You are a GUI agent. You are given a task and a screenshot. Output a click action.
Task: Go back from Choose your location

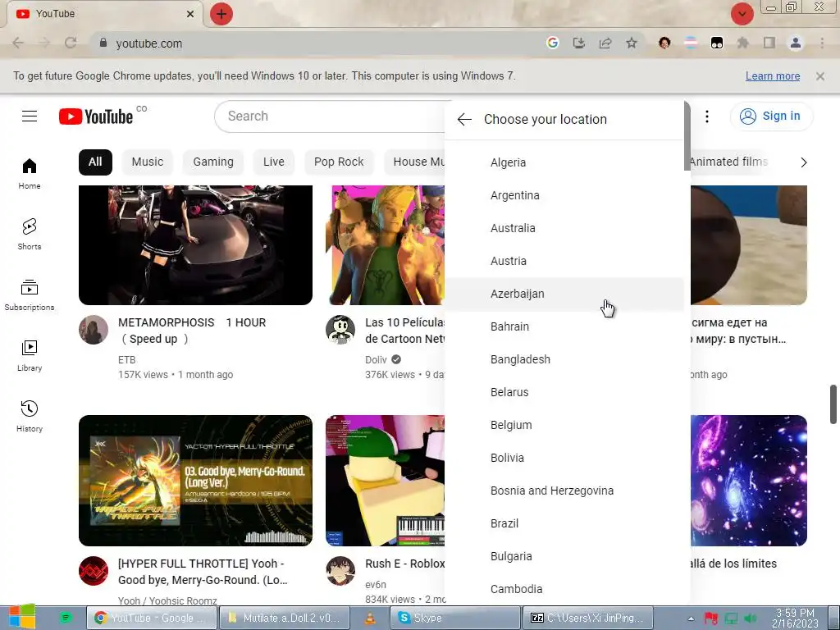click(x=464, y=120)
